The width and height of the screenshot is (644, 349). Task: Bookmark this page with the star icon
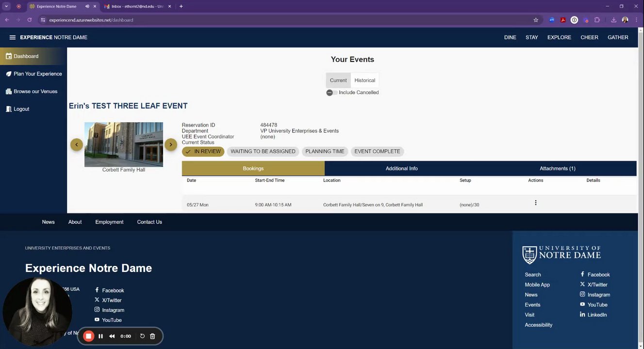536,20
